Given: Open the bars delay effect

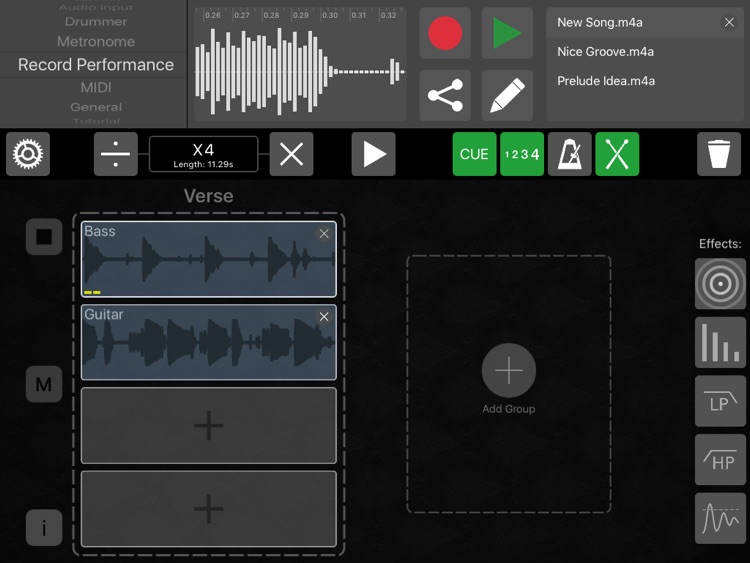Looking at the screenshot, I should pyautogui.click(x=720, y=342).
